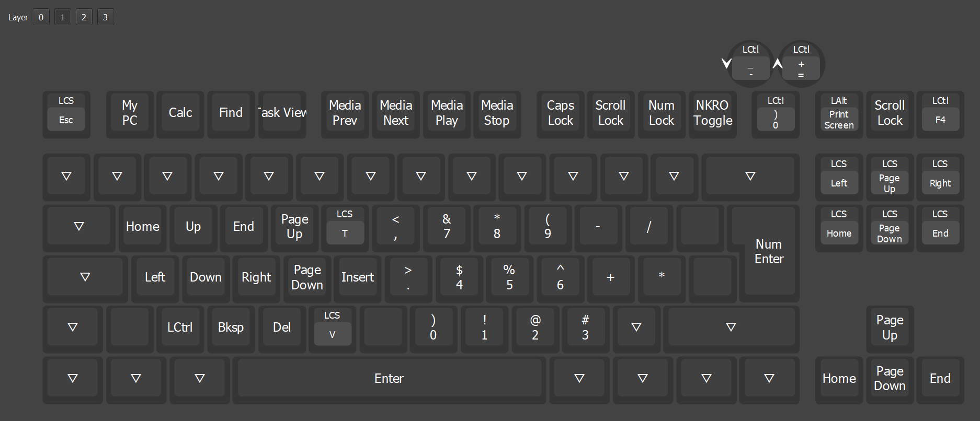Select the LCtl F4 key
Screen dimensions: 980x421
[940, 114]
